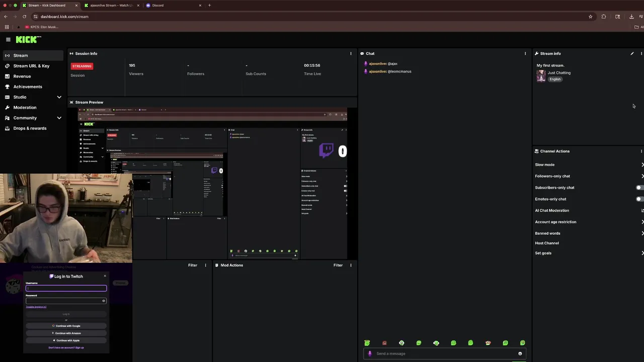Open the hamburger menu beside Kick logo

[x=8, y=39]
